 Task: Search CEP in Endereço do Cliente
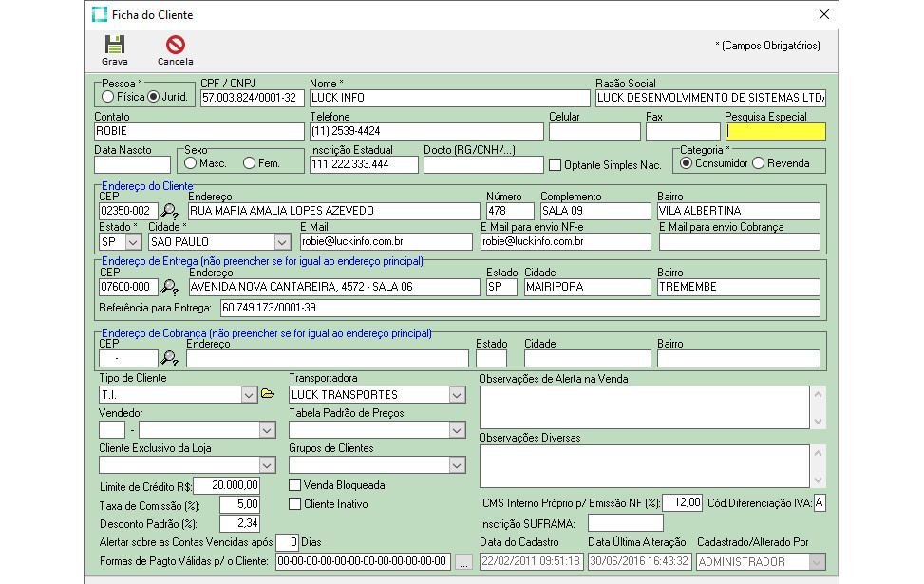tap(170, 211)
